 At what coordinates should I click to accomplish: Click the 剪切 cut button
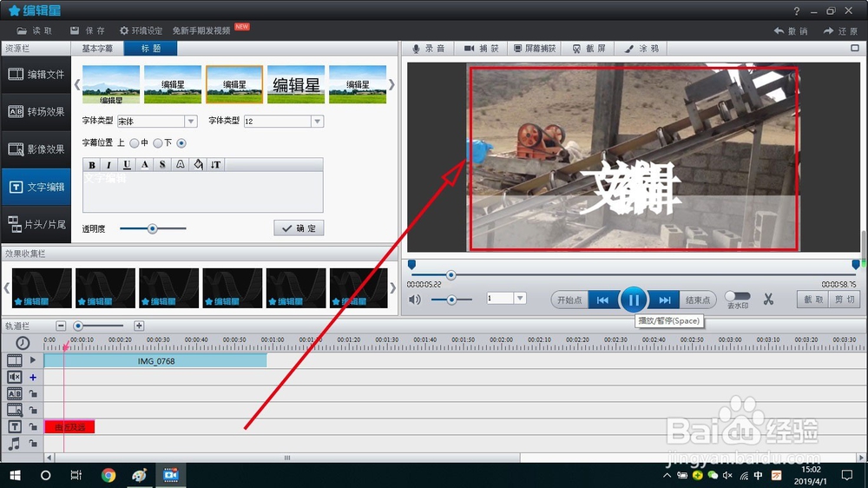coord(845,299)
